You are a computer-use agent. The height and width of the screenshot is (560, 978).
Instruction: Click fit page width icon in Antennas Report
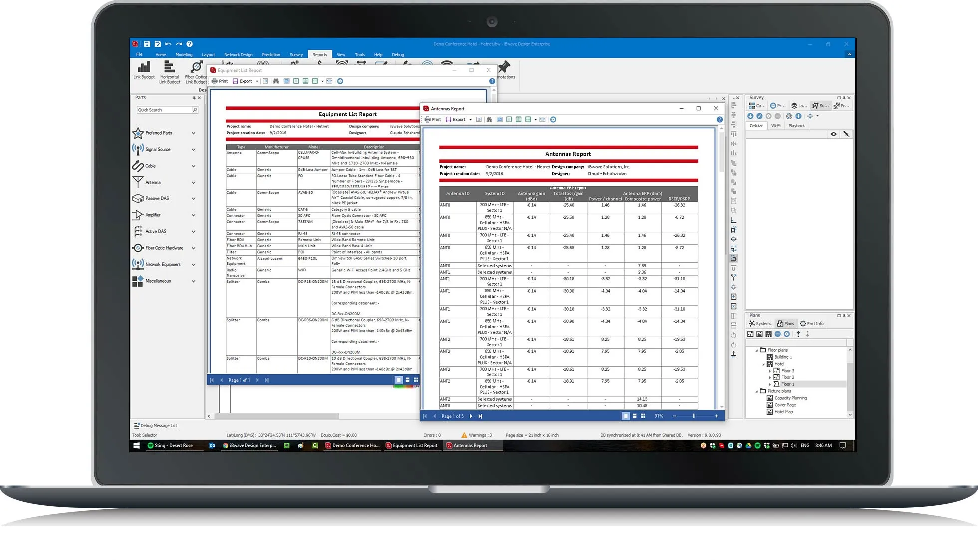[x=542, y=120]
